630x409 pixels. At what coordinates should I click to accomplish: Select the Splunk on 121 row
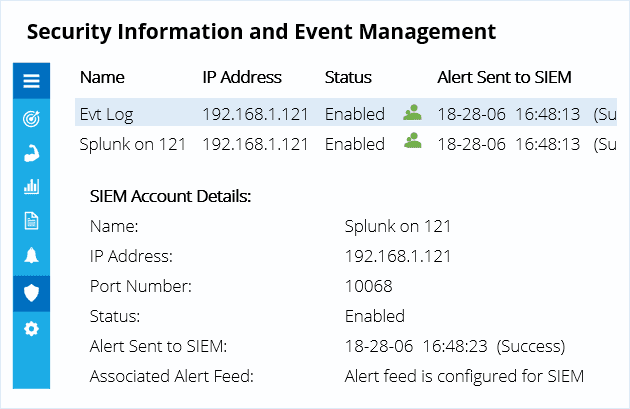[x=346, y=144]
